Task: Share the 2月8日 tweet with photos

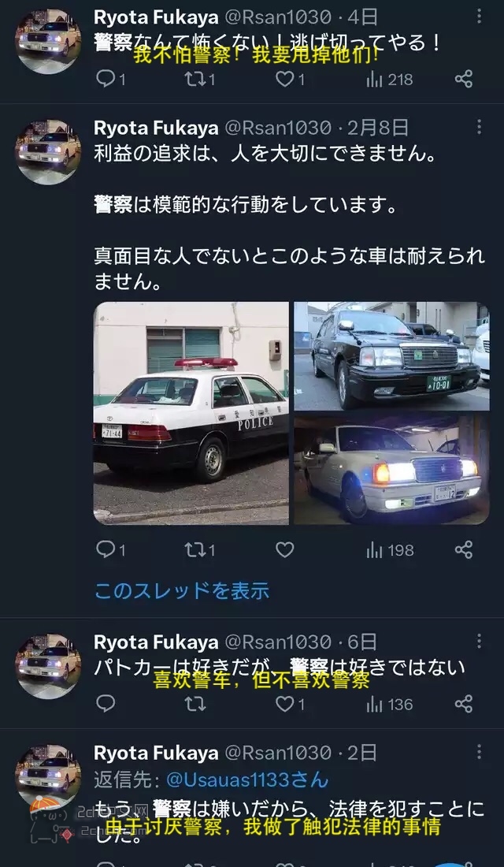Action: click(464, 549)
